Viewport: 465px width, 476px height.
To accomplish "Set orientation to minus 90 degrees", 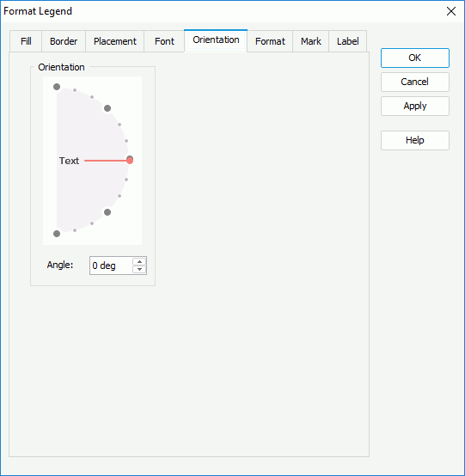I will coord(57,234).
